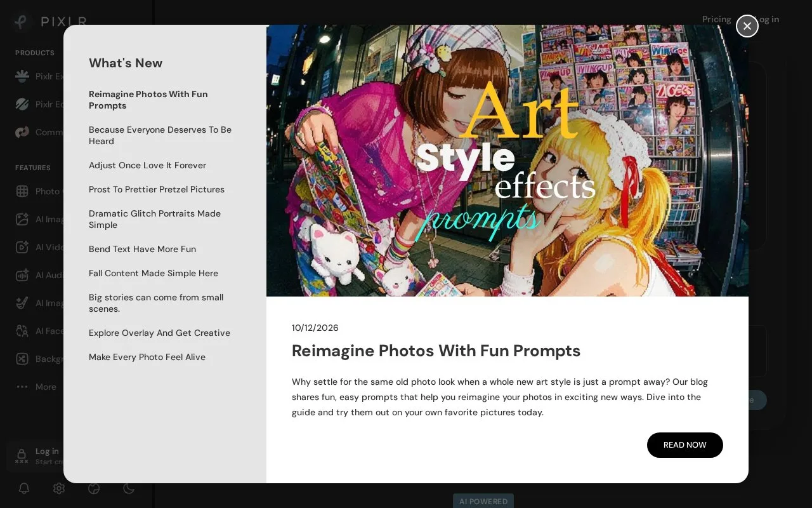Click the Pixlr Express sidebar icon
Viewport: 812px width, 508px height.
point(22,76)
